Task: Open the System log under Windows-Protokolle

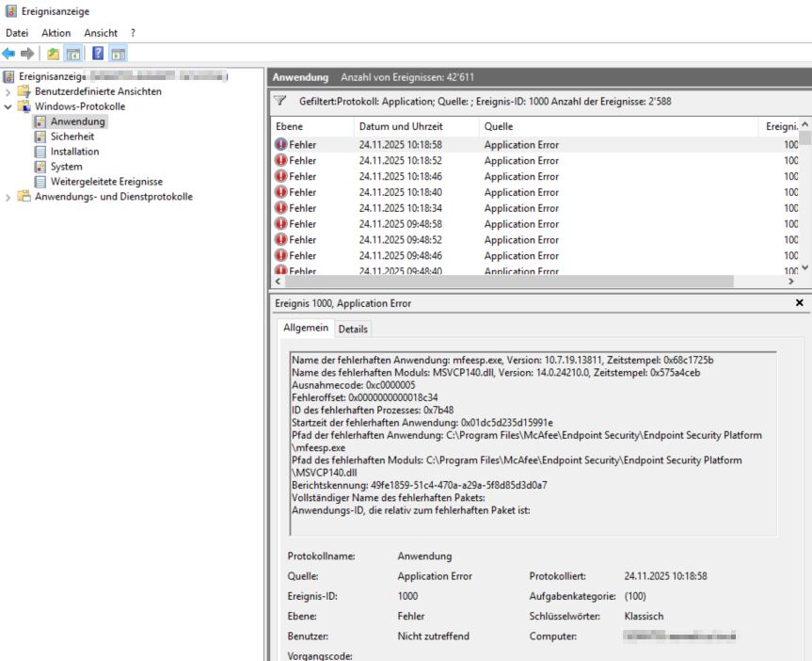Action: coord(66,167)
